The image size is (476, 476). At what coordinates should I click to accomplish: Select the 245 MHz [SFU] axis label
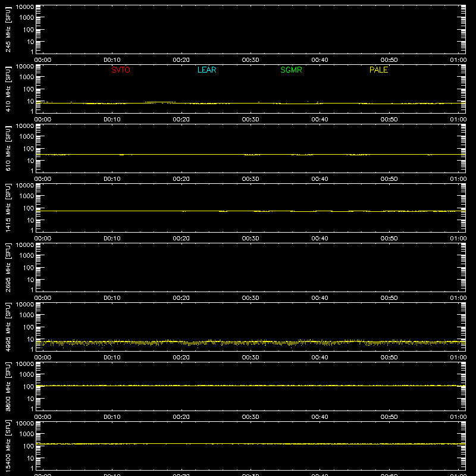8,30
